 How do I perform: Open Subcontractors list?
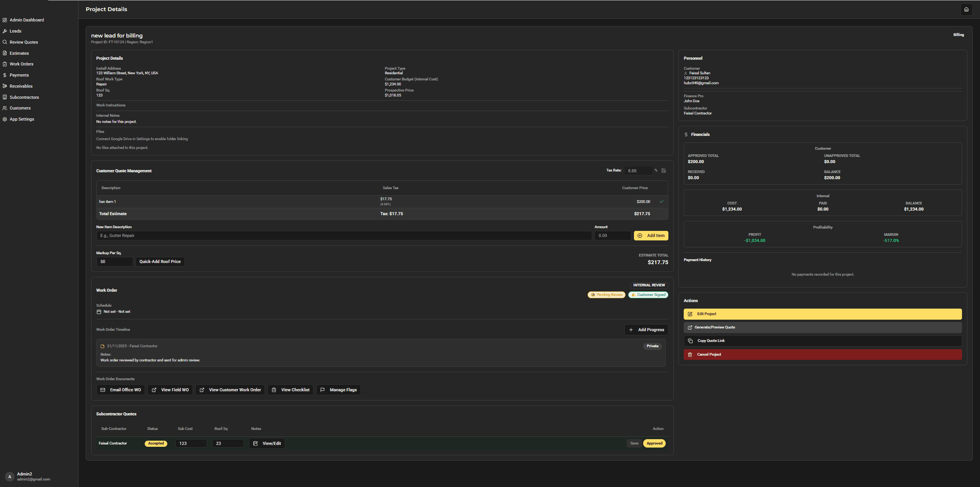24,97
